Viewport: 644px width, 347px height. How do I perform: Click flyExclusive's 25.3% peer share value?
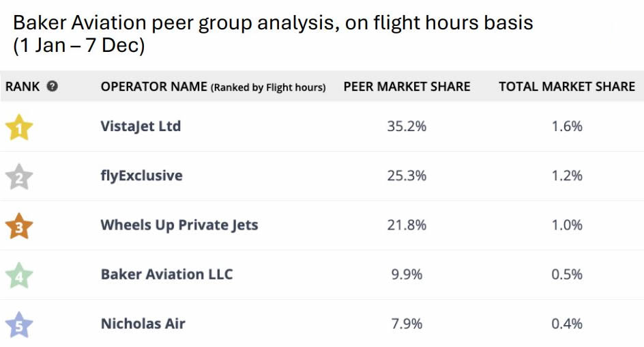click(407, 176)
